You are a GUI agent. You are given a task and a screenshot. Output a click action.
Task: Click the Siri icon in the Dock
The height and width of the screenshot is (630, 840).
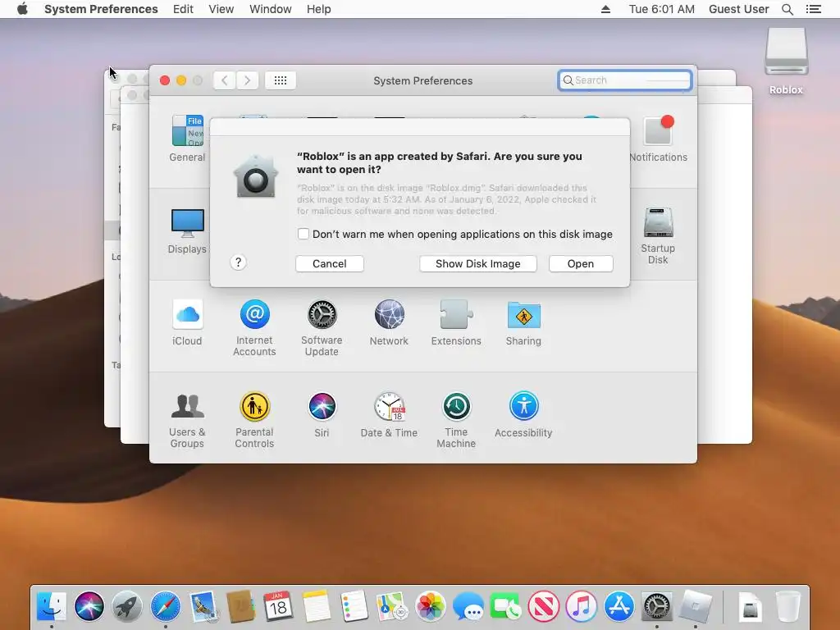point(89,606)
